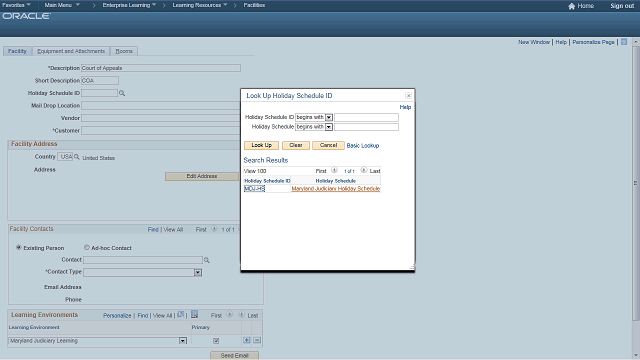Click the Contact input field
This screenshot has width=640, height=360.
click(143, 260)
